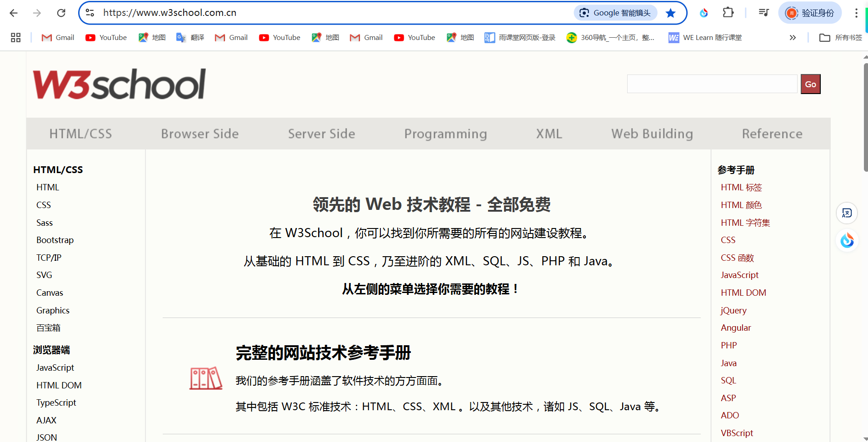Open Chrome's three-dot menu
The width and height of the screenshot is (868, 442).
[856, 13]
